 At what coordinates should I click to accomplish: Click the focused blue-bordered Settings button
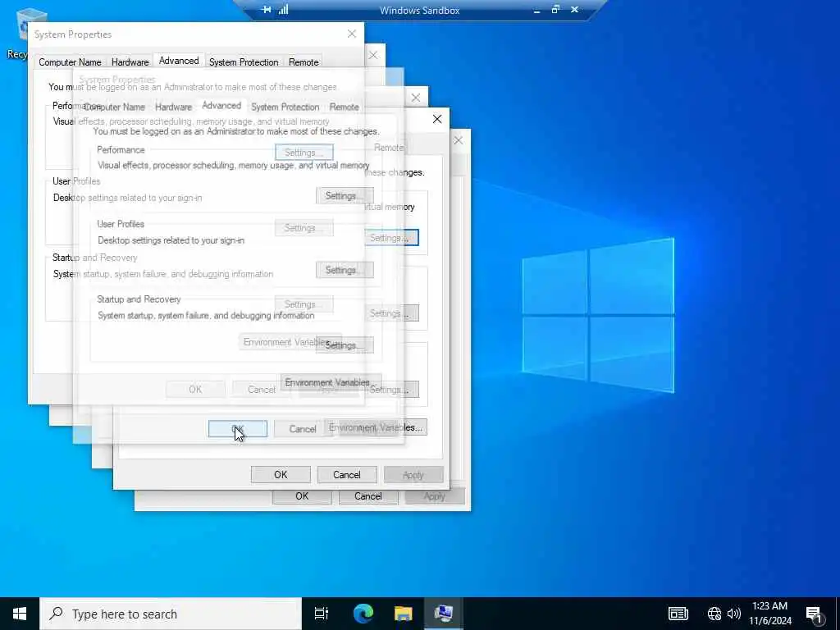click(391, 238)
